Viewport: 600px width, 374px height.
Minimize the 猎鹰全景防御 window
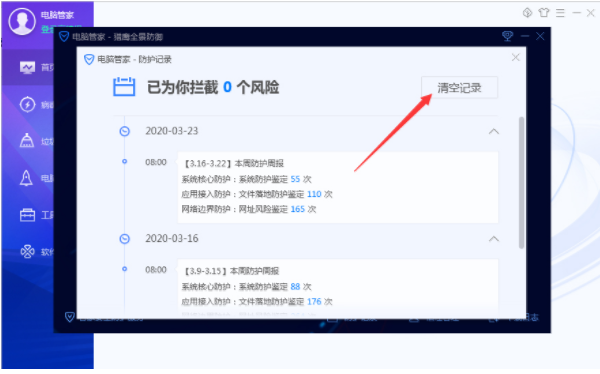tap(525, 36)
